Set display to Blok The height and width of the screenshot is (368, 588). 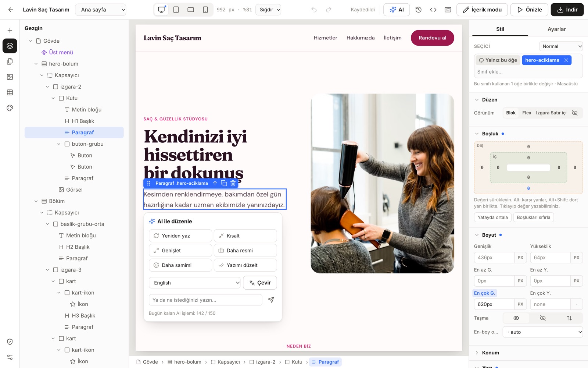[x=511, y=113]
